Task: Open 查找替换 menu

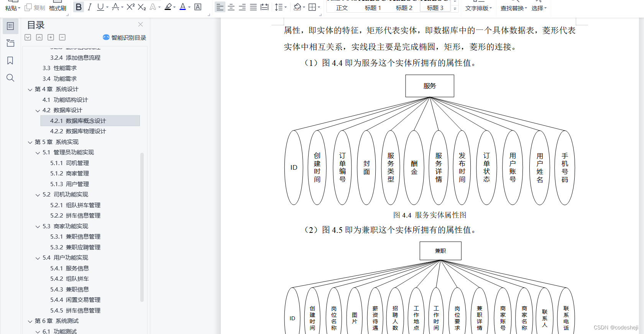Action: coord(514,8)
